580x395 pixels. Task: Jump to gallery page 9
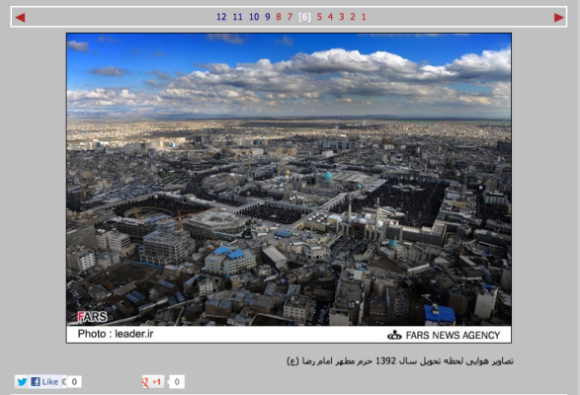(268, 17)
